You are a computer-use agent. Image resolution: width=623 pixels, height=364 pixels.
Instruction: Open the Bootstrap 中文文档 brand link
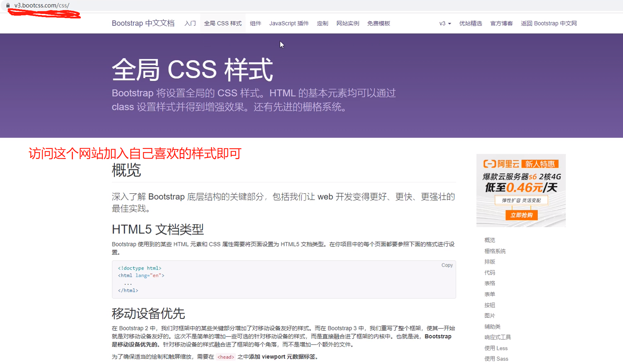[x=143, y=23]
